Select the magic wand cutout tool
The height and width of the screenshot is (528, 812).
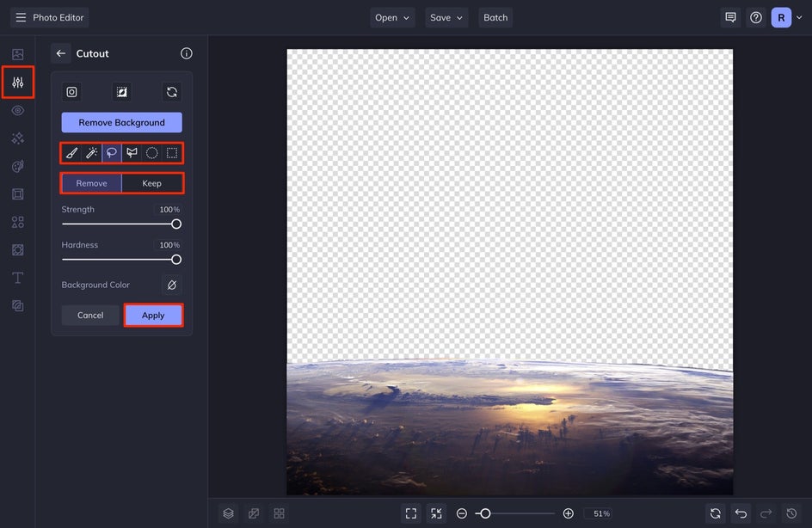point(91,153)
